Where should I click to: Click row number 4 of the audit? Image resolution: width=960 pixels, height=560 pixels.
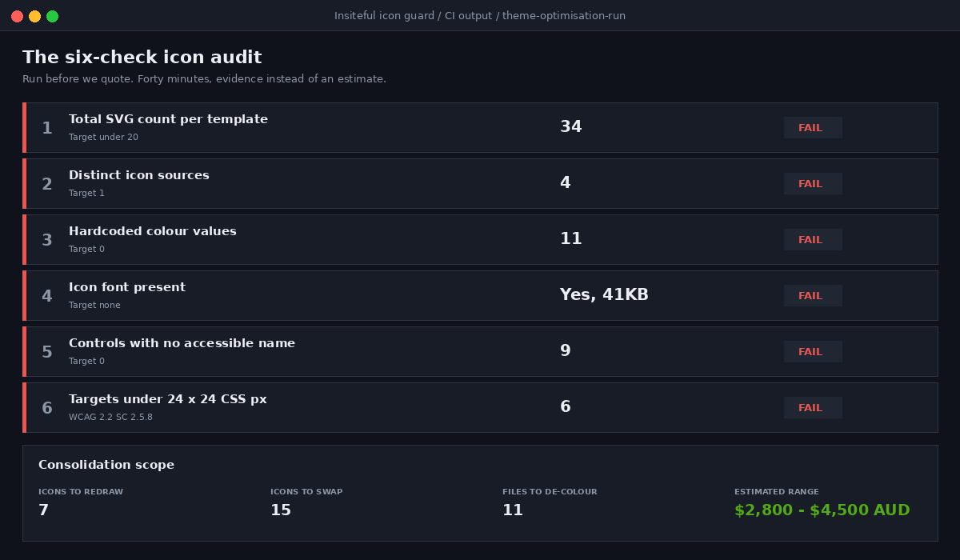47,296
